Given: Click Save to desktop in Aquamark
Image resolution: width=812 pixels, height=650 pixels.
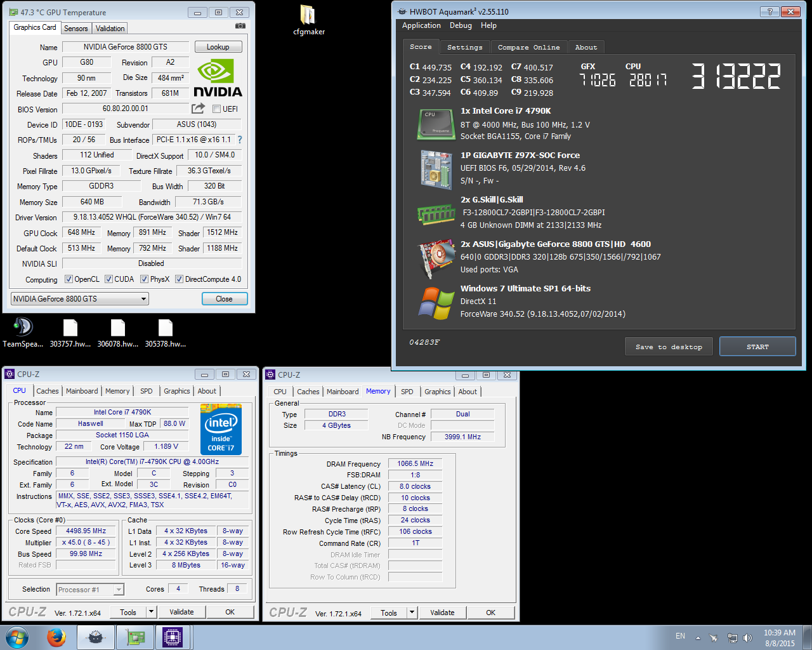Looking at the screenshot, I should click(669, 347).
